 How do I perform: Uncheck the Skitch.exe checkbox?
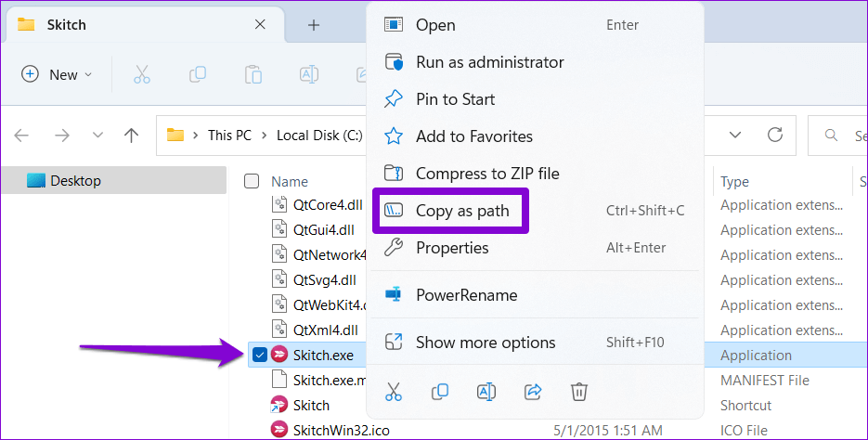(x=259, y=355)
